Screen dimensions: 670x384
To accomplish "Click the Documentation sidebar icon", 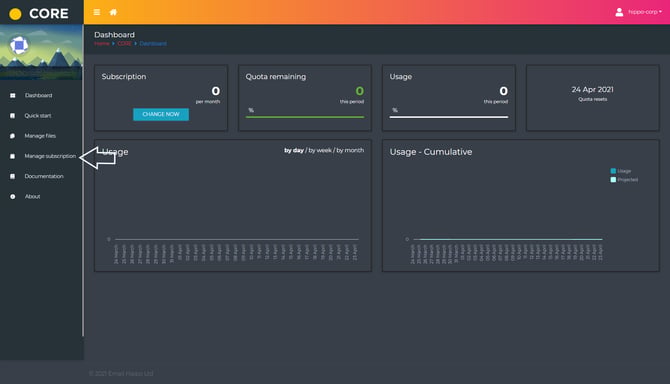I will tap(12, 176).
